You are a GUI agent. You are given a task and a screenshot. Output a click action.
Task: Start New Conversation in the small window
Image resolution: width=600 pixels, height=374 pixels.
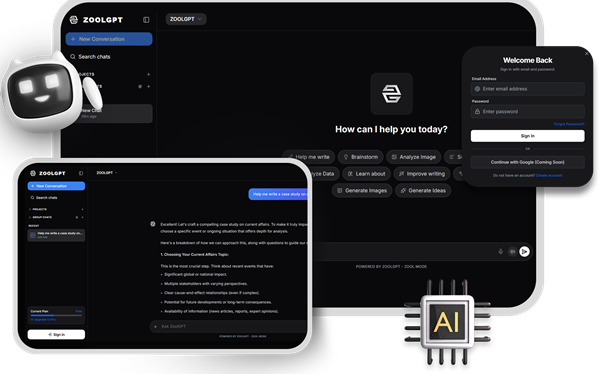pos(56,186)
